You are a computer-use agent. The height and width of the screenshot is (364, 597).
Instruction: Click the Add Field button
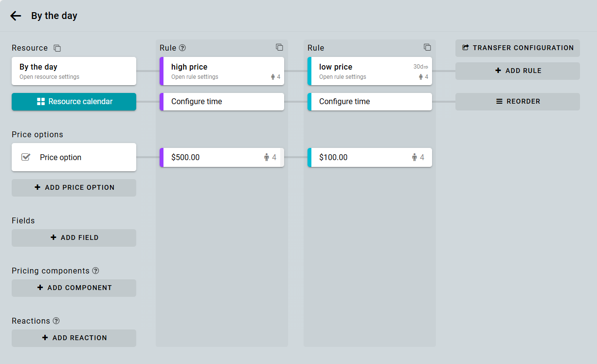[74, 237]
